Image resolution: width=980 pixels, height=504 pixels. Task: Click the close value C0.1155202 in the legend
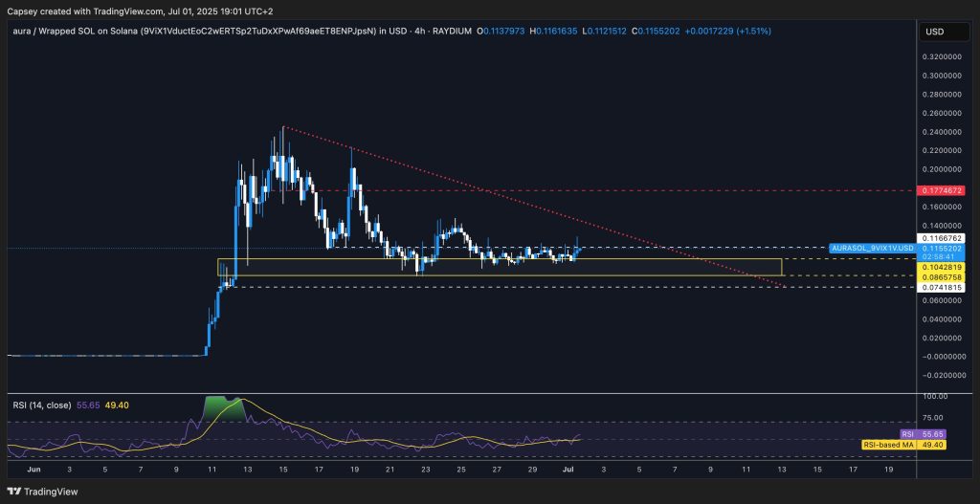click(657, 30)
